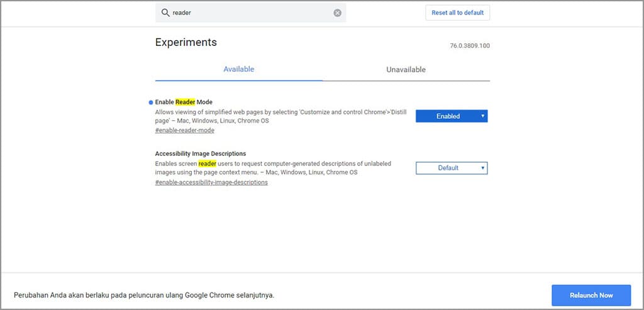Screen dimensions: 644x310
Task: Switch to the Unavailable tab
Action: tap(406, 69)
